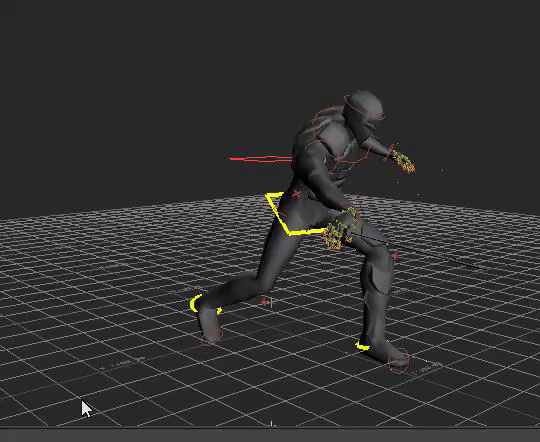Viewport: 540px width, 442px height.
Task: Select the red toe circle on the back foot
Action: pos(212,336)
